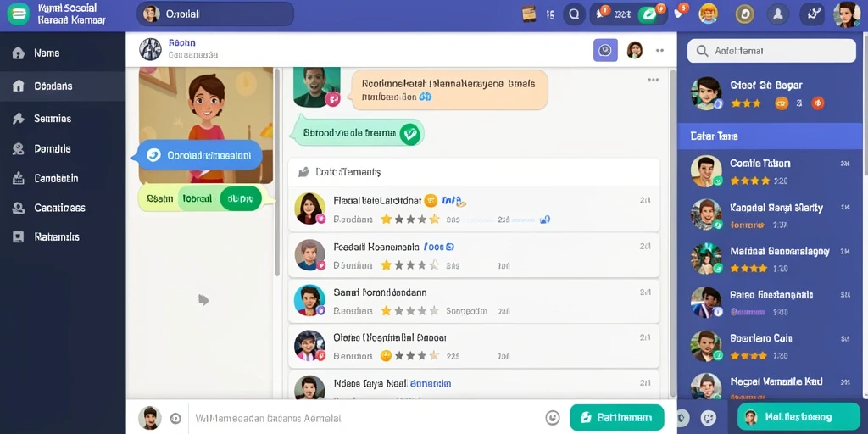Open the 'Oiorae (Nosanitalal Sunoei' list row
Viewport: 868px width, 434px height.
click(474, 347)
